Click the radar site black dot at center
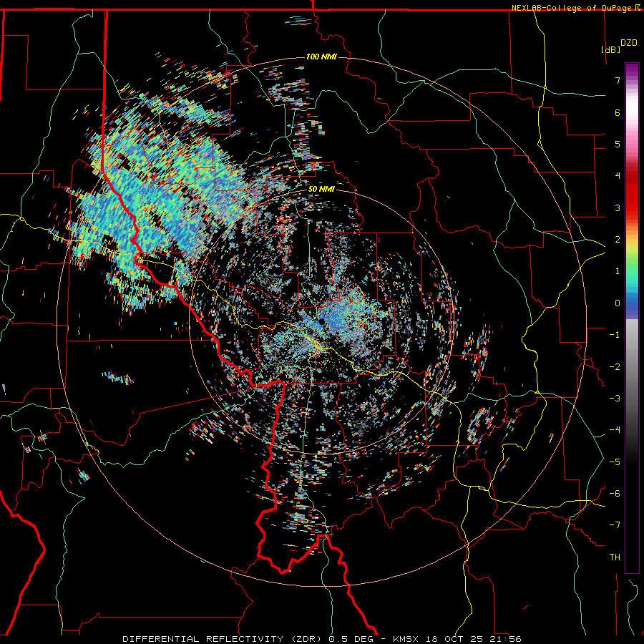This screenshot has height=644, width=644. (x=321, y=321)
